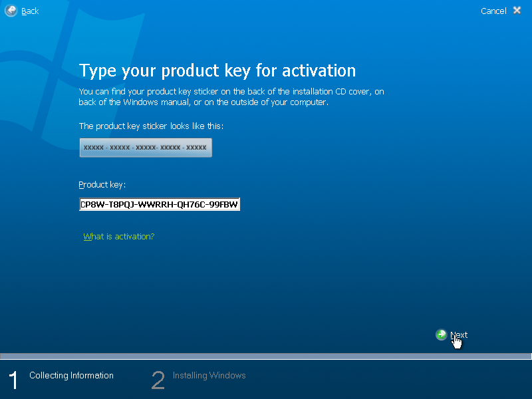Click the Back text label
This screenshot has height=399, width=532.
coord(30,11)
